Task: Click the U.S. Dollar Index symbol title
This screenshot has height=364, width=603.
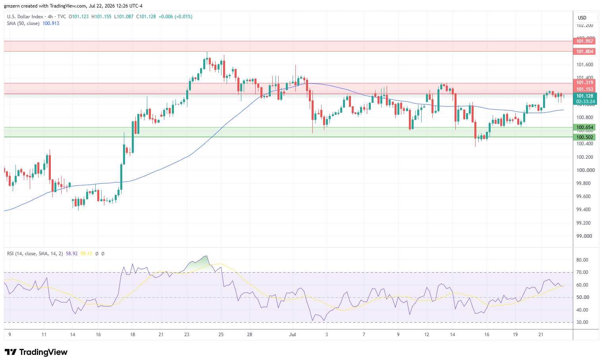Action: tap(25, 17)
